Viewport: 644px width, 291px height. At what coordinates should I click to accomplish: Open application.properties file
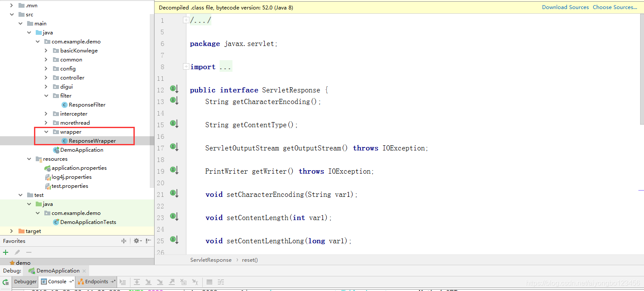(75, 168)
